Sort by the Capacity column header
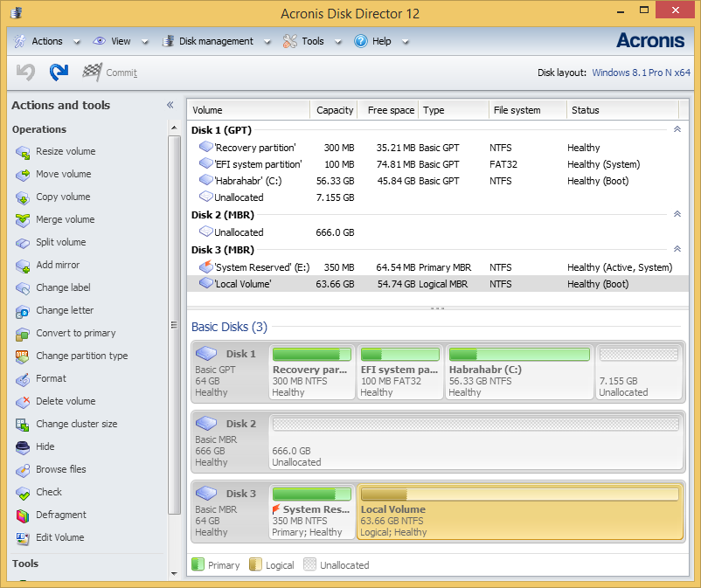 [x=334, y=110]
